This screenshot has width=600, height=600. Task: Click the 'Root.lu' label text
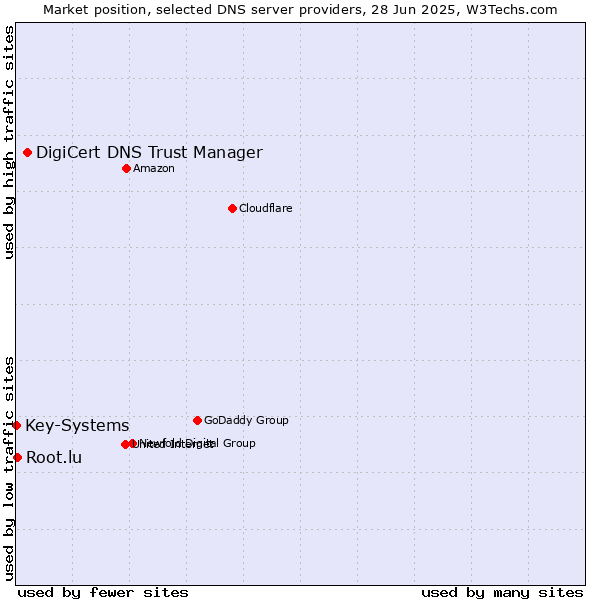click(54, 458)
